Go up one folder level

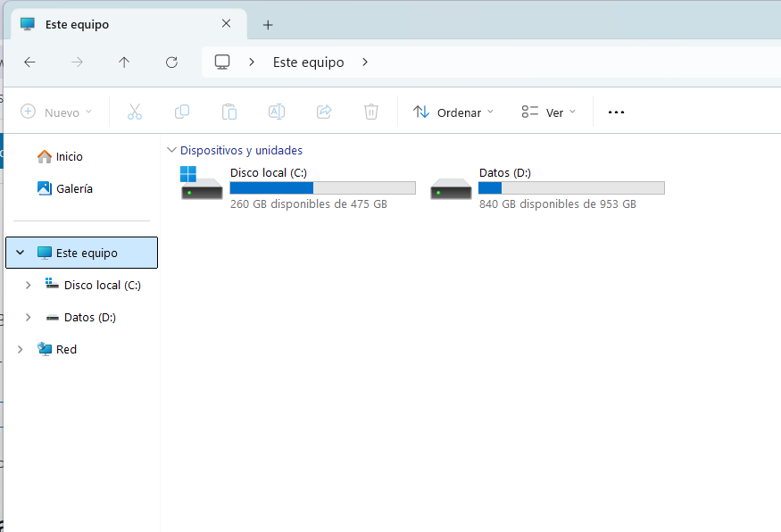(124, 62)
